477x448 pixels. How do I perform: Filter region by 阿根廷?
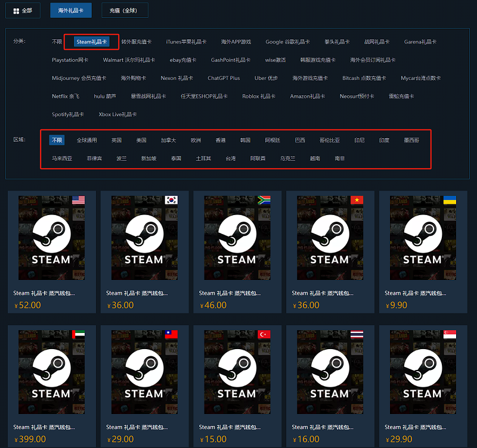(x=272, y=140)
